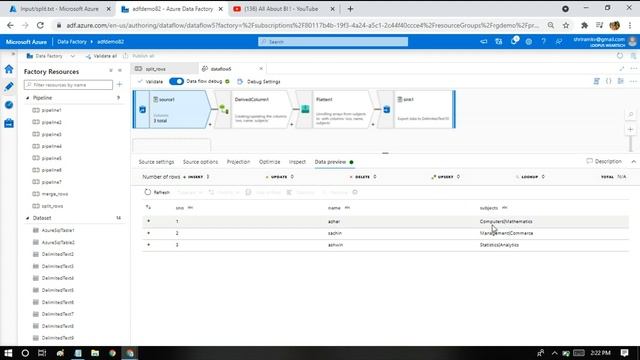
Task: Click the canvas zoom-in plus icon
Action: (631, 129)
